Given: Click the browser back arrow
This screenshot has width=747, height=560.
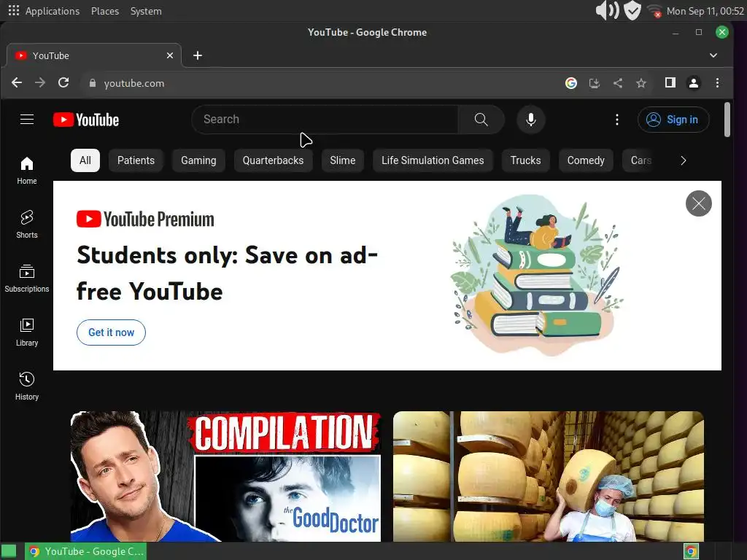Looking at the screenshot, I should pos(17,83).
